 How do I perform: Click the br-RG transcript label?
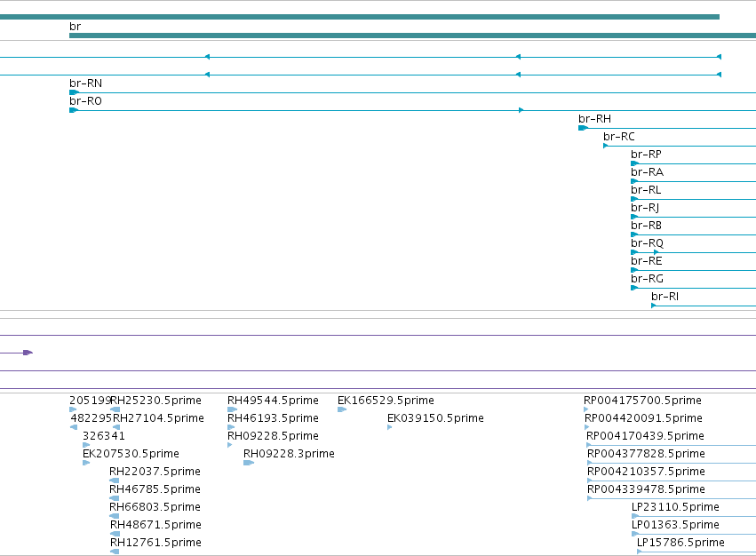[x=647, y=279]
